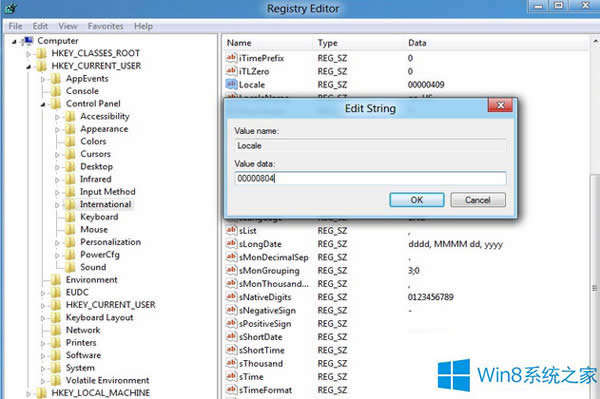This screenshot has width=600, height=399.
Task: Select the sNegativeSign value name
Action: pyautogui.click(x=267, y=311)
